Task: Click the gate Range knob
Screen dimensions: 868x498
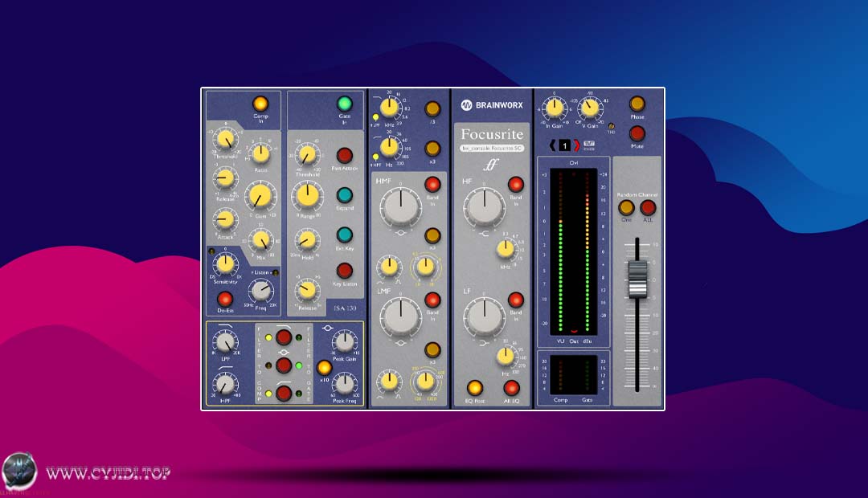Action: pyautogui.click(x=307, y=195)
